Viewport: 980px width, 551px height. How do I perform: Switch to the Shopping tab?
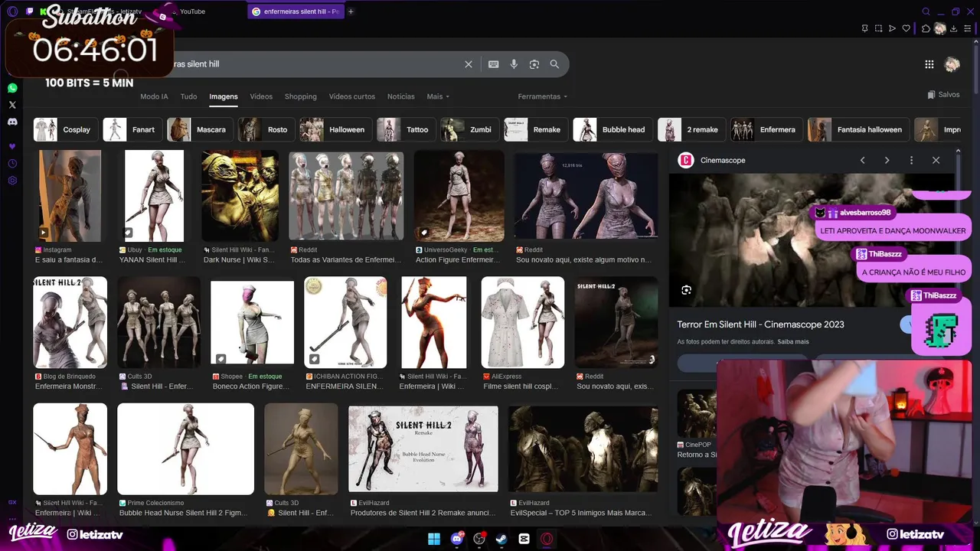point(301,96)
